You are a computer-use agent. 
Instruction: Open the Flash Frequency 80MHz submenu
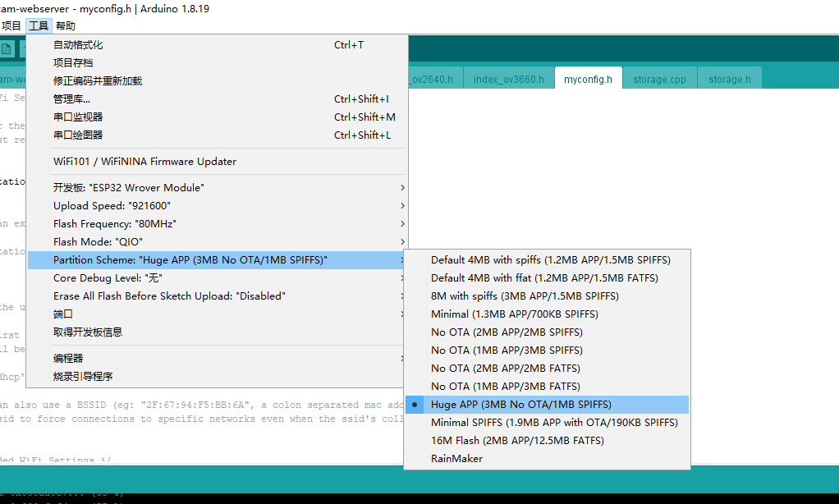[x=217, y=224]
